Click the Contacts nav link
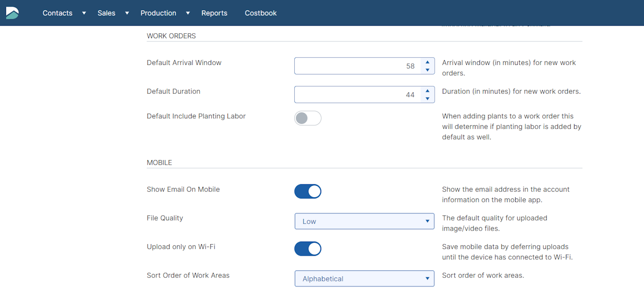644x301 pixels. (x=57, y=13)
